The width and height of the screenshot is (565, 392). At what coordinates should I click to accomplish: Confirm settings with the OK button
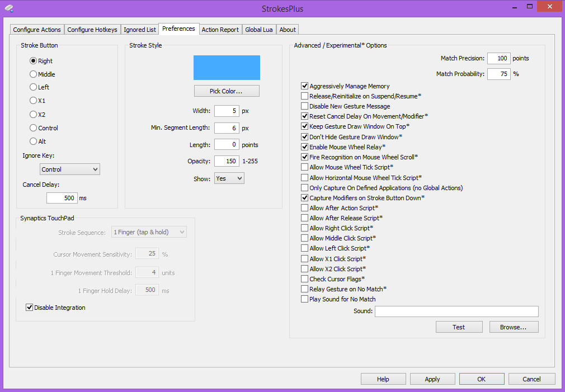click(482, 379)
